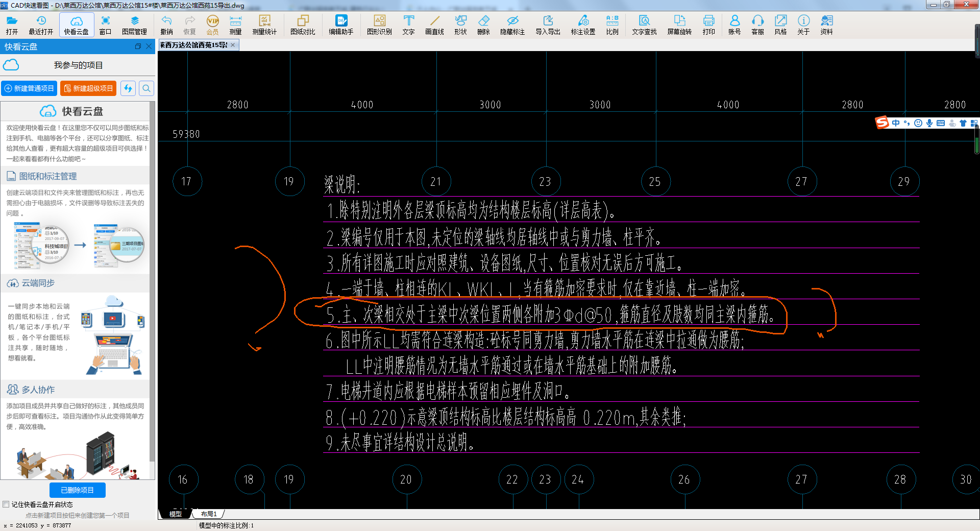The image size is (980, 531).
Task: Click the project search magnifier icon
Action: pos(146,88)
